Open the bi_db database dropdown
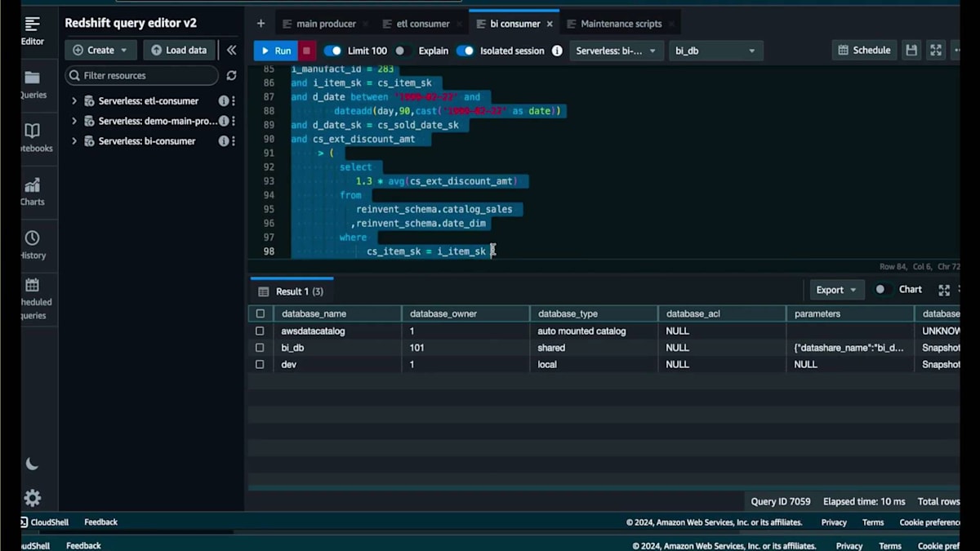 click(715, 51)
